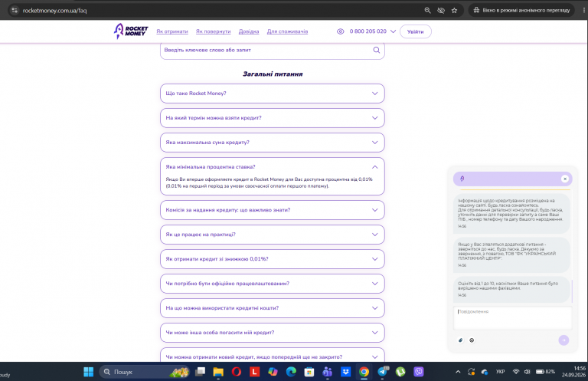Screen dimensions: 588x381
Task: Toggle the accessibility eye icon in header
Action: click(340, 31)
